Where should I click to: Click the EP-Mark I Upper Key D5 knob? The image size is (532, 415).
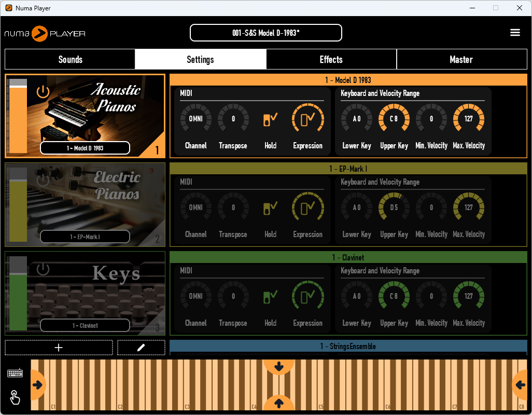pyautogui.click(x=394, y=208)
